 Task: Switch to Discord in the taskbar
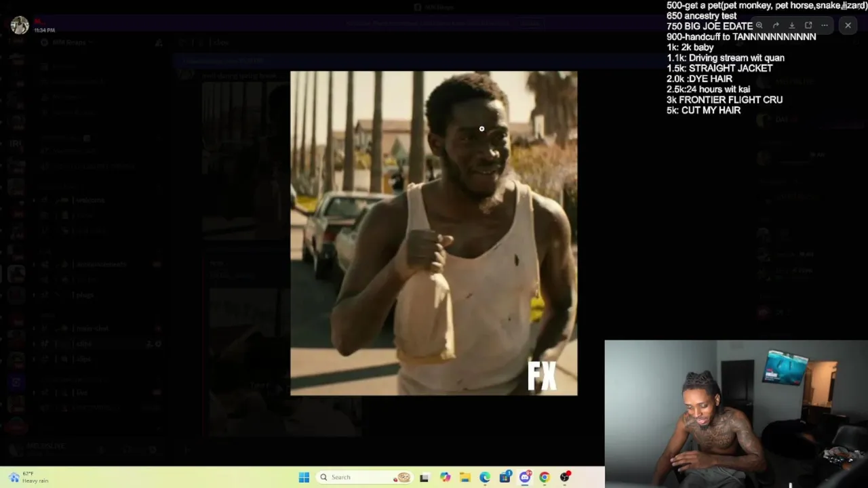pyautogui.click(x=525, y=477)
